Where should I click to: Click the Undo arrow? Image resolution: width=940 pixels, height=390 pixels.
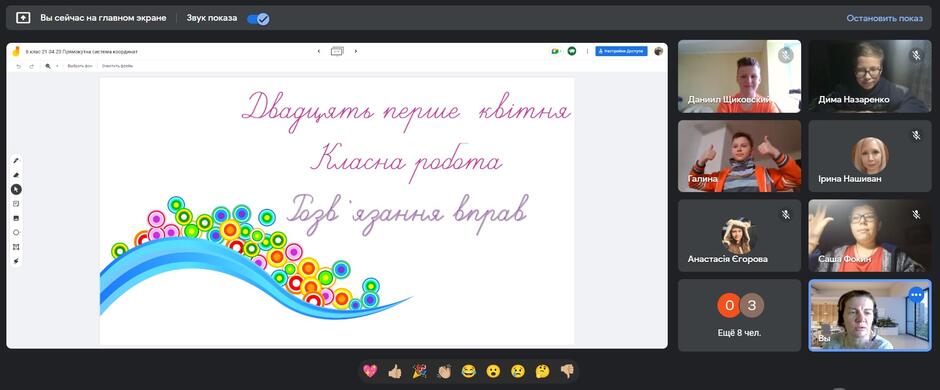click(19, 66)
